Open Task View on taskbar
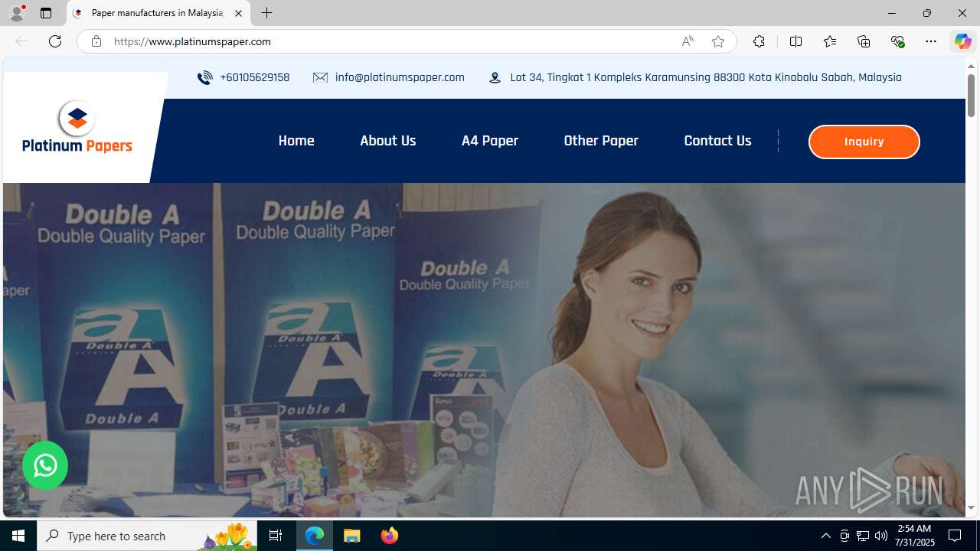This screenshot has width=980, height=551. coord(276,536)
